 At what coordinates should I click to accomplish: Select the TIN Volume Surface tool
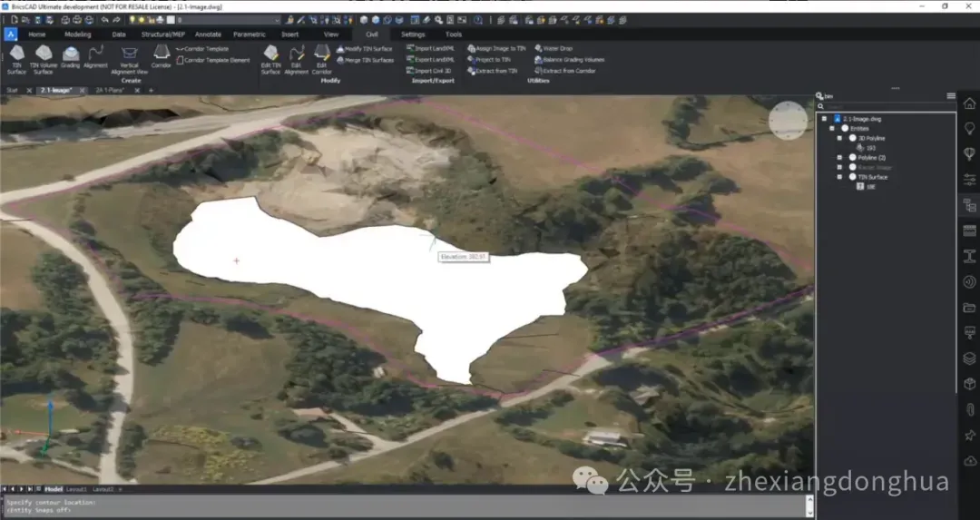[x=44, y=59]
